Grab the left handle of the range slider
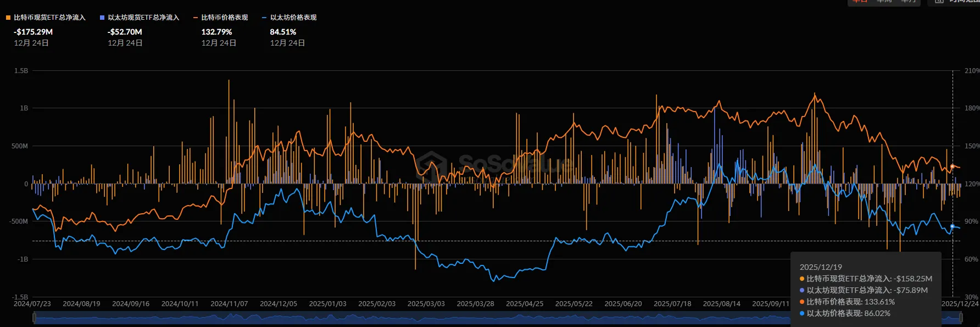The width and height of the screenshot is (980, 327). (x=34, y=318)
